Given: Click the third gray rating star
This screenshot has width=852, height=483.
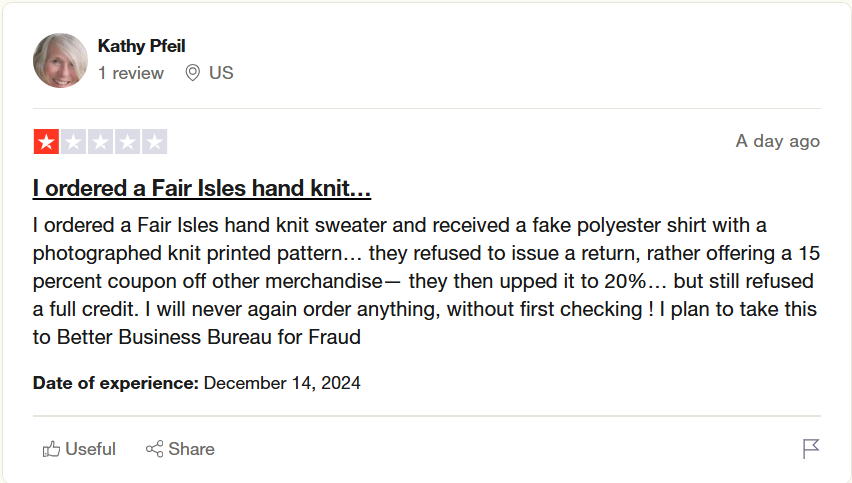Looking at the screenshot, I should pyautogui.click(x=100, y=142).
